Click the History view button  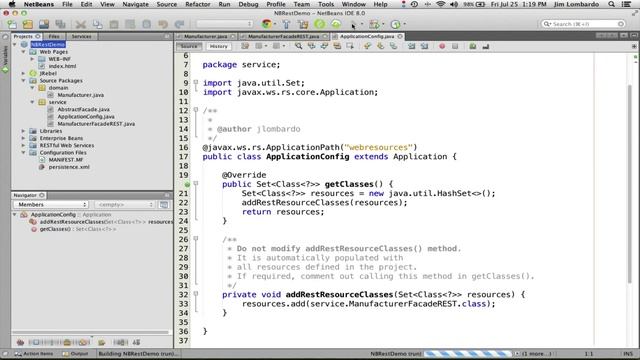coord(218,46)
